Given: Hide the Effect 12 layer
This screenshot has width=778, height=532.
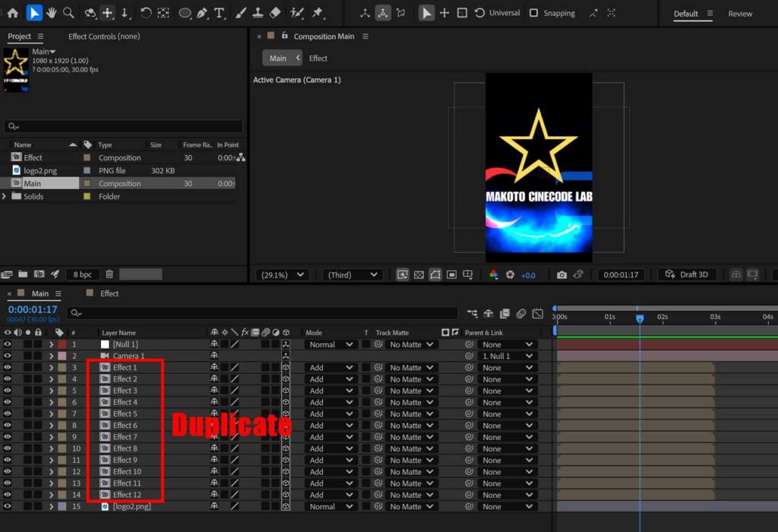Looking at the screenshot, I should coord(8,494).
